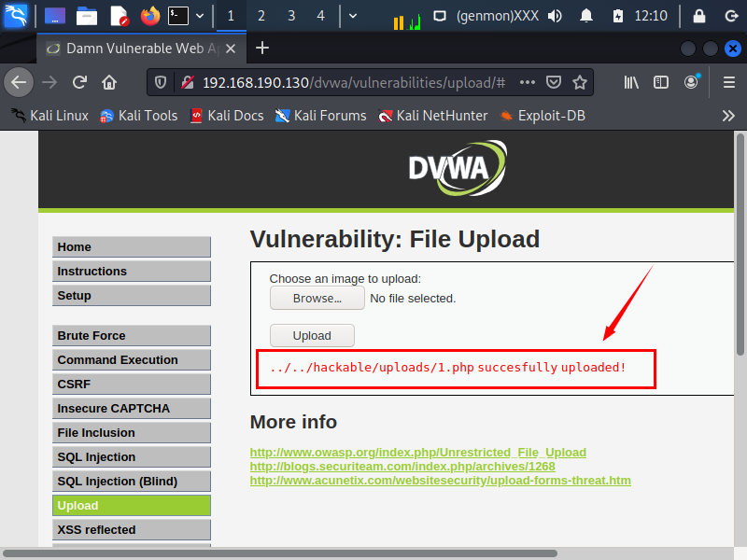Open the Kali Forums bookmark
The width and height of the screenshot is (747, 560).
[x=320, y=116]
